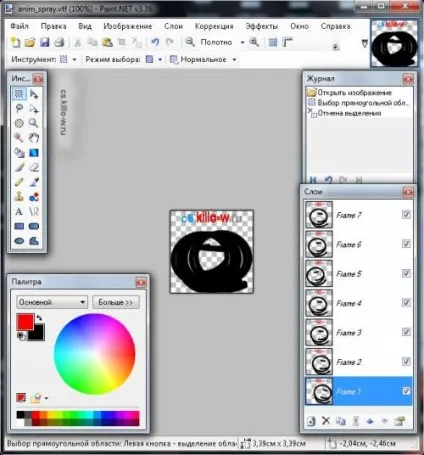This screenshot has width=424, height=455.
Task: Open the Изображение menu
Action: tap(128, 26)
